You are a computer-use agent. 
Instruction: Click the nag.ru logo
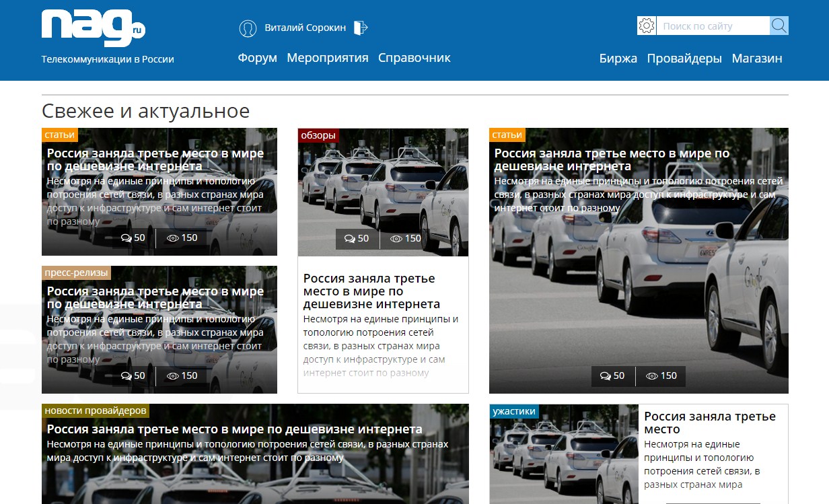(93, 28)
